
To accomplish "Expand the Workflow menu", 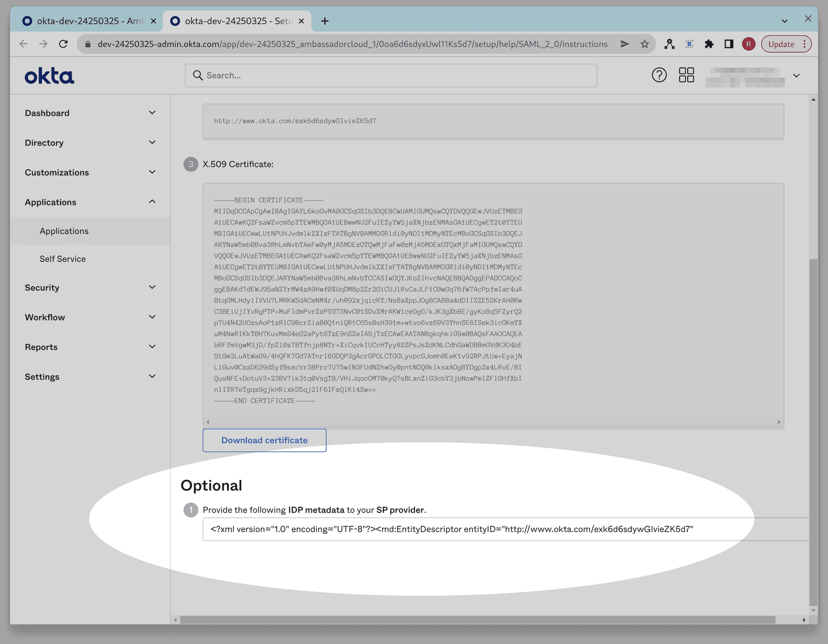I will tap(90, 317).
